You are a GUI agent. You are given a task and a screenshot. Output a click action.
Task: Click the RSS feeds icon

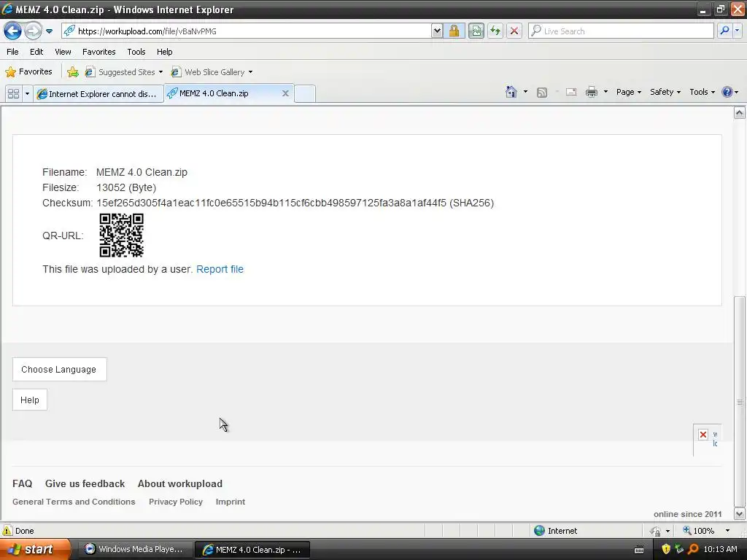[x=542, y=93]
